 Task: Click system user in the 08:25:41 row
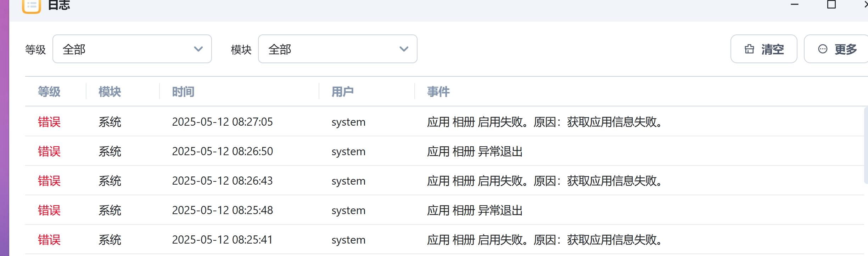[x=348, y=240]
